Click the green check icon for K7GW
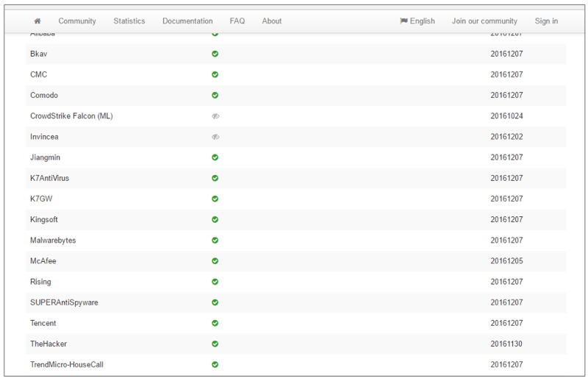 coord(215,199)
